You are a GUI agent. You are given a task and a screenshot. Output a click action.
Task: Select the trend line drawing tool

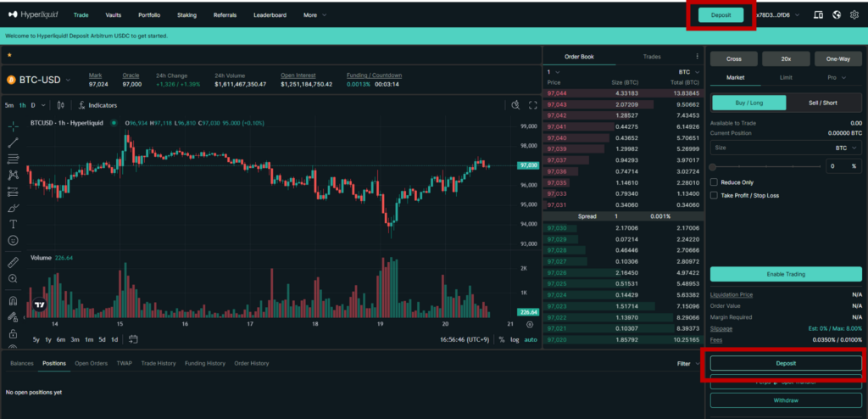point(14,143)
